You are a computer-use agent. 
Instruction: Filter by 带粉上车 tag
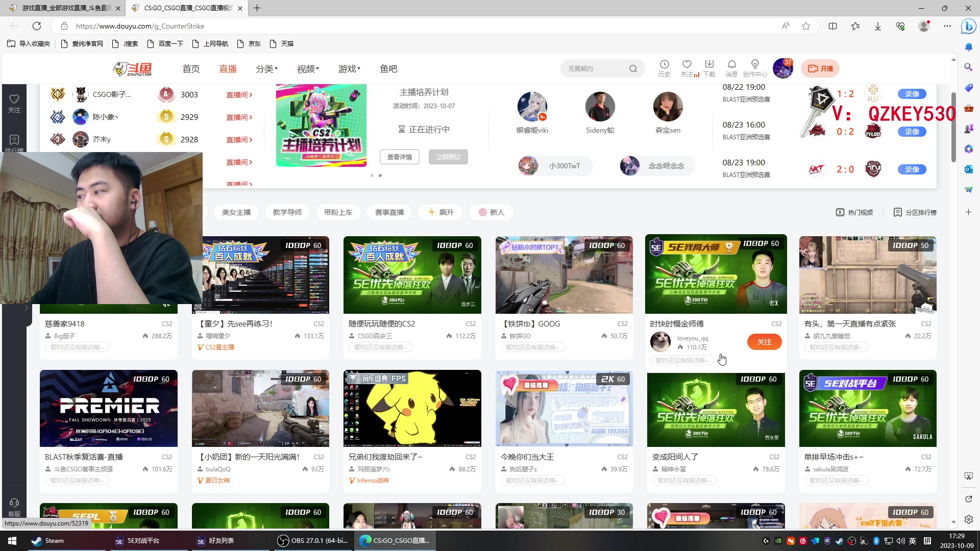[338, 212]
